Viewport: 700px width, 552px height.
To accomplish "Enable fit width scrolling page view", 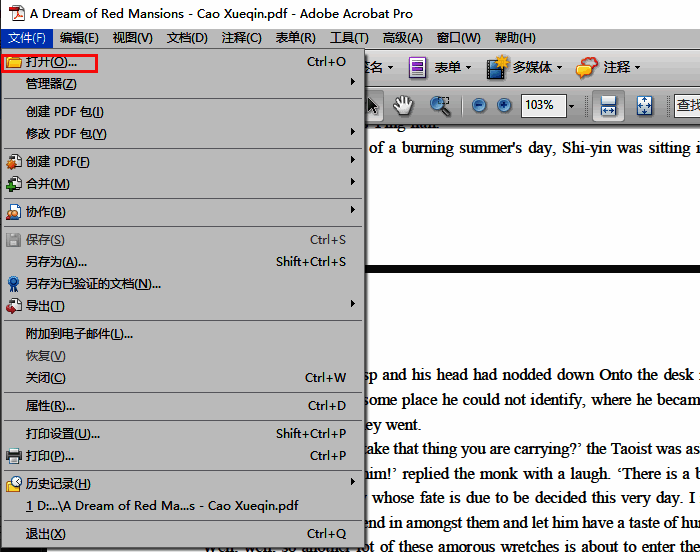I will click(x=606, y=105).
